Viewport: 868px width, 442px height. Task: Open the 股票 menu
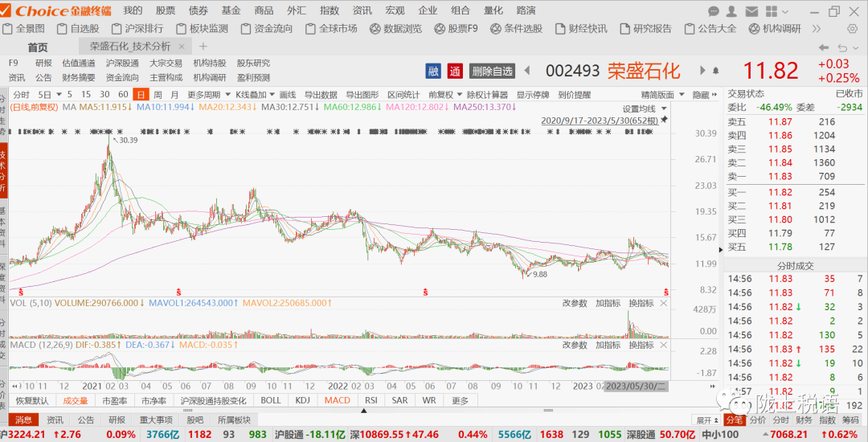[x=166, y=10]
